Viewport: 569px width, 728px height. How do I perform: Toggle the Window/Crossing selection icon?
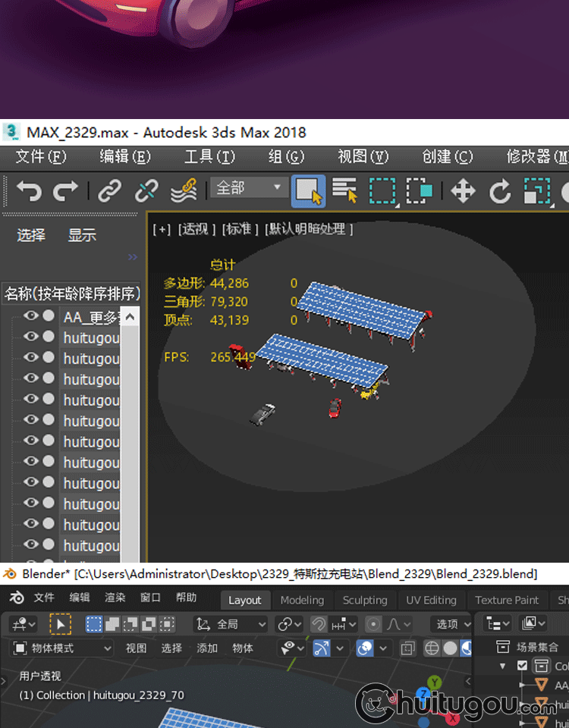click(420, 191)
